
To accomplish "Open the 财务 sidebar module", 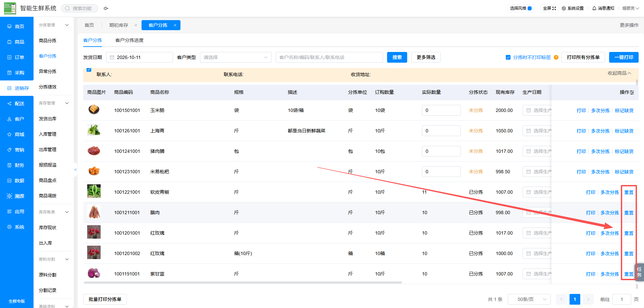I will pyautogui.click(x=16, y=165).
